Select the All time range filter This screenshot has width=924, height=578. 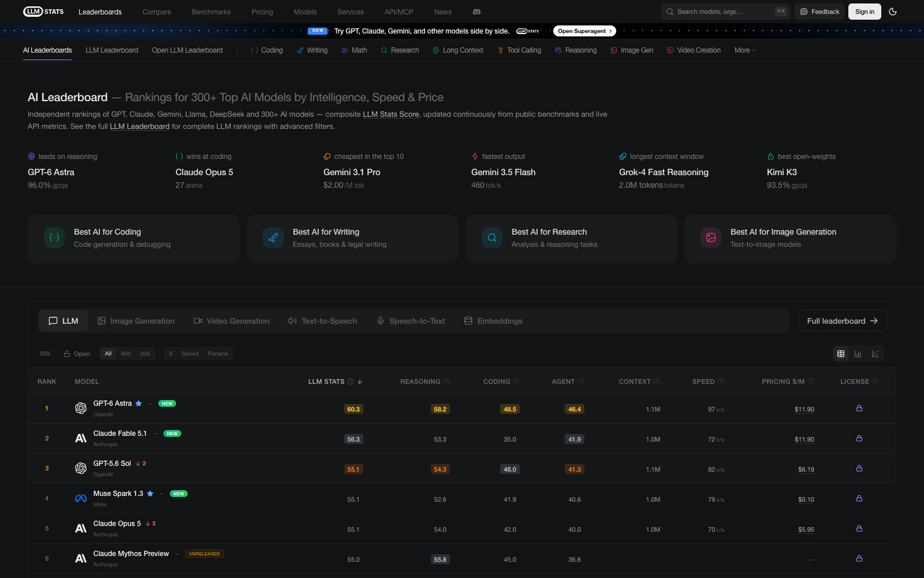[108, 354]
